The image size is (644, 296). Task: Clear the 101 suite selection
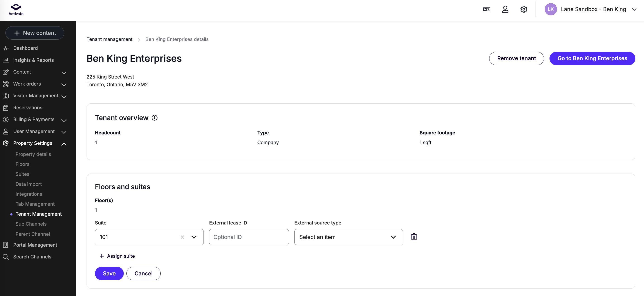(x=182, y=237)
